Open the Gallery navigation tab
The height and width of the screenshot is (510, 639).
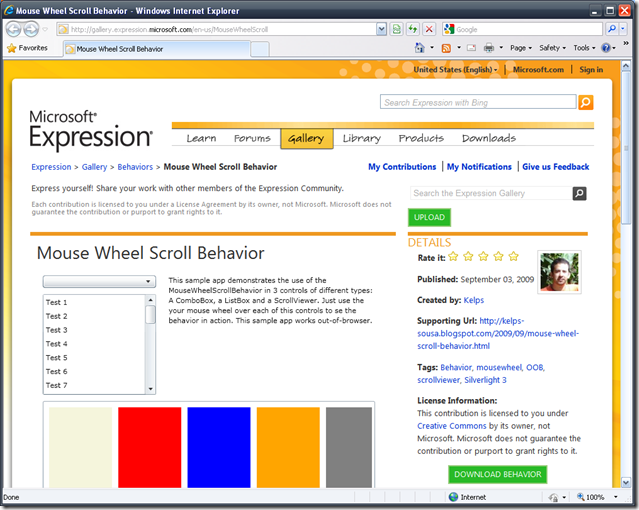[306, 139]
